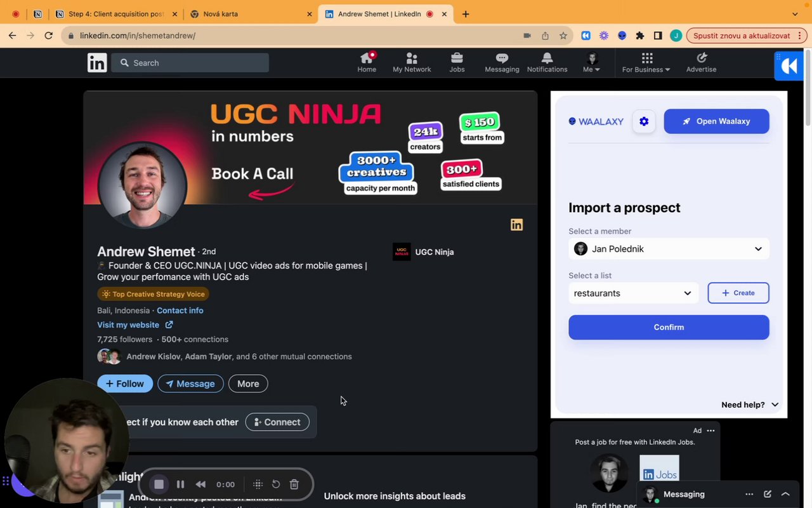View 7,725 followers
Image resolution: width=812 pixels, height=508 pixels.
(x=125, y=339)
